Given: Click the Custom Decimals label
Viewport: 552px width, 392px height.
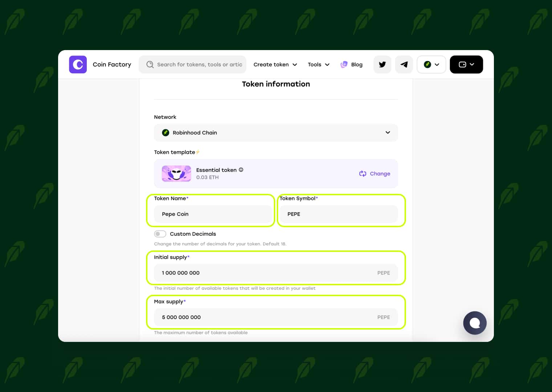Looking at the screenshot, I should click(193, 234).
